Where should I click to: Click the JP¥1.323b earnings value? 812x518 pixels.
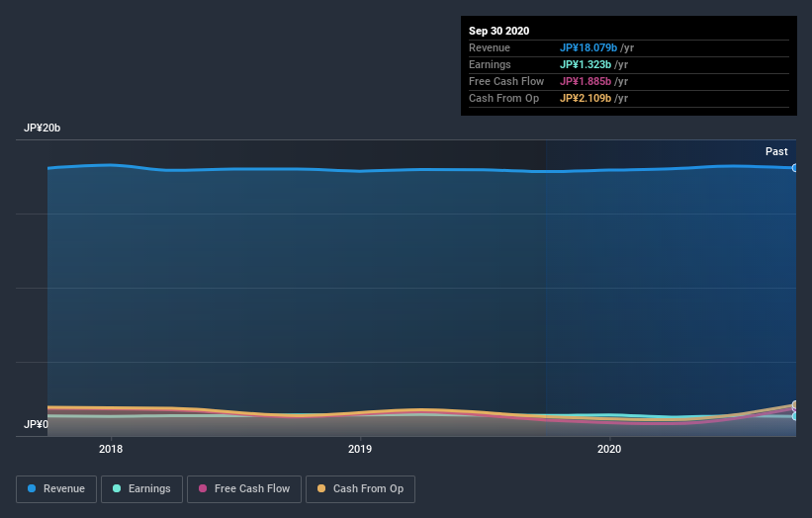586,64
